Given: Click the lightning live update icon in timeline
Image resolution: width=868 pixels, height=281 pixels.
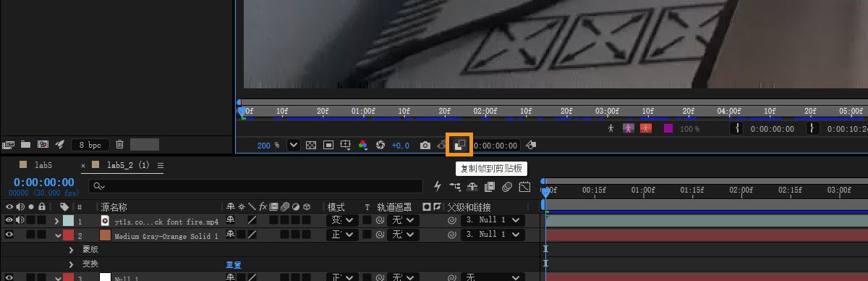Looking at the screenshot, I should pos(437,187).
